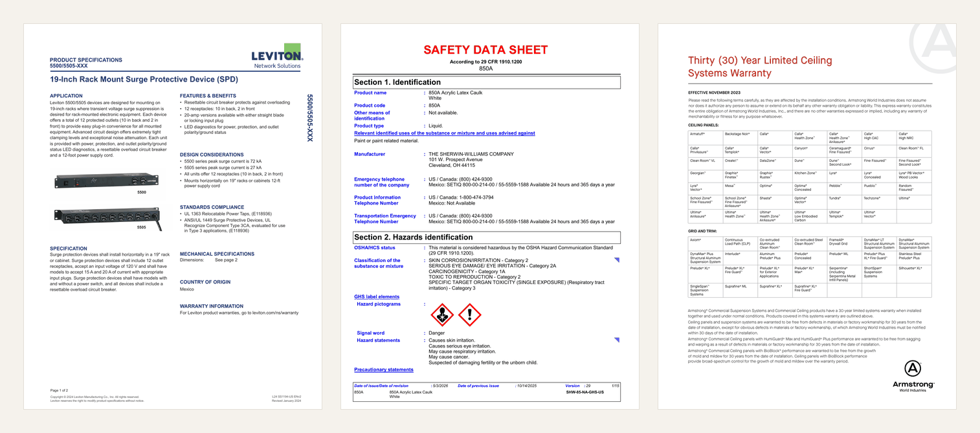980x433 pixels.
Task: Click the Continuous Load Path (CLP) cell
Action: coord(740,243)
